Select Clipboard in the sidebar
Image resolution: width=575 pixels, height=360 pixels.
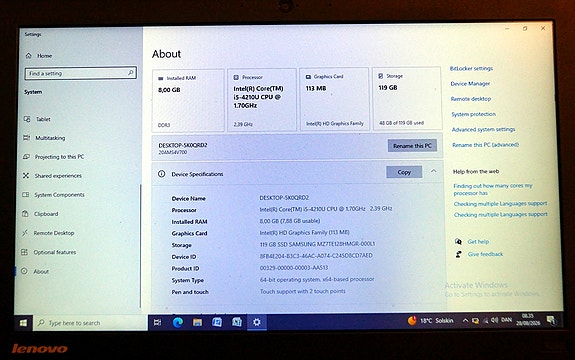click(40, 214)
